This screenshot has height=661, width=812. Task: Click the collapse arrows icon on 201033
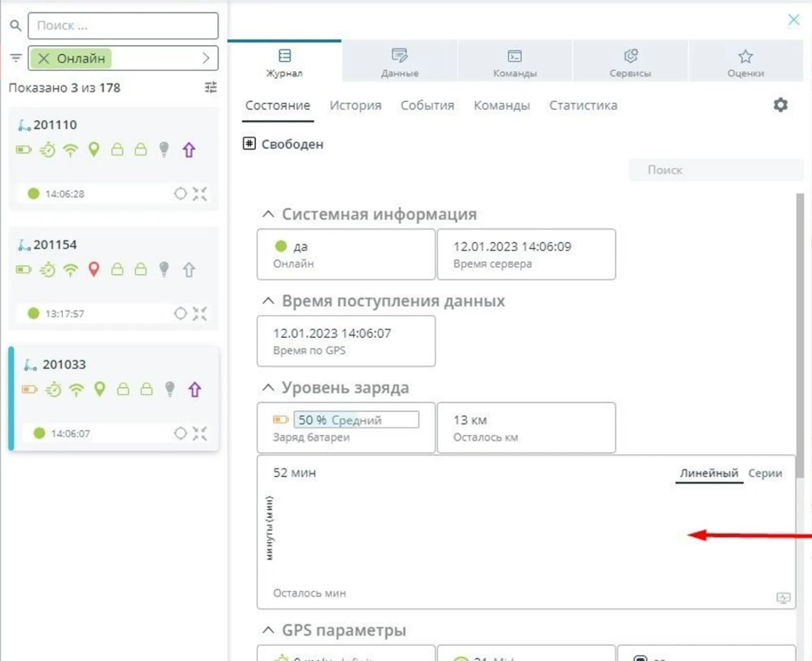pyautogui.click(x=200, y=433)
